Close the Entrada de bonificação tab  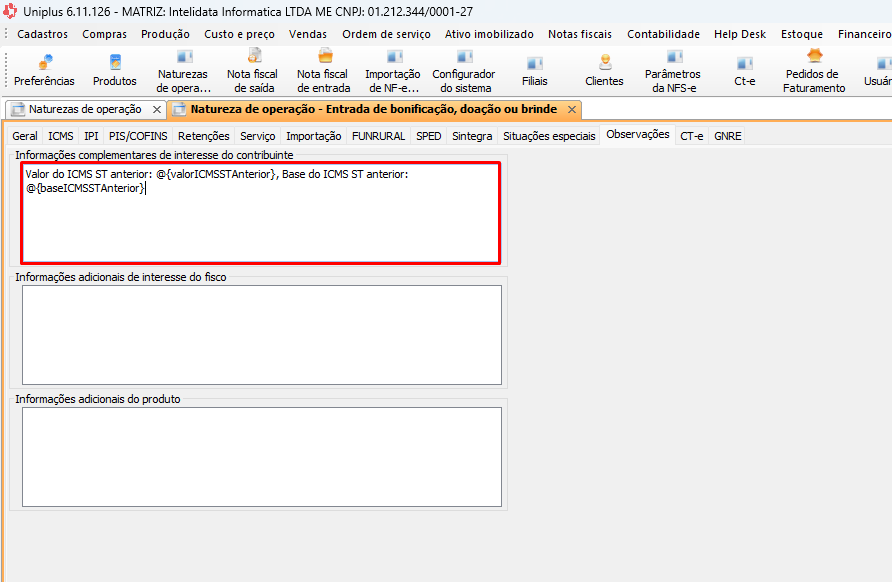coord(572,109)
